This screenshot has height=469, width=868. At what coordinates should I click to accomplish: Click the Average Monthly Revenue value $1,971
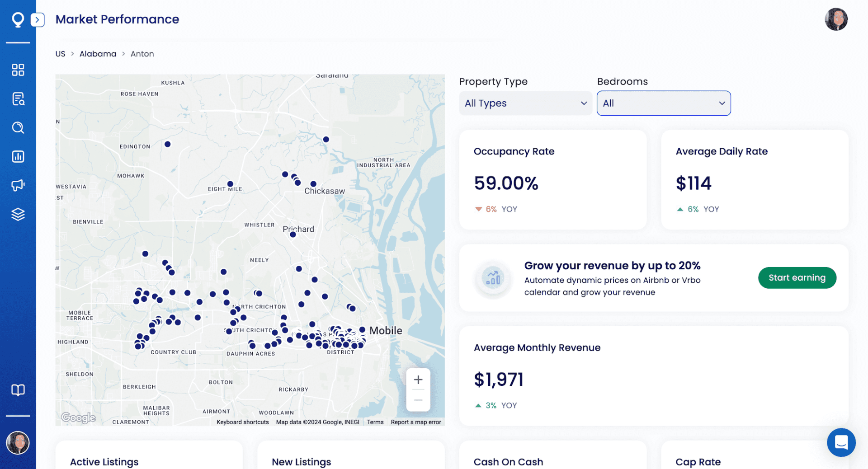click(x=499, y=380)
